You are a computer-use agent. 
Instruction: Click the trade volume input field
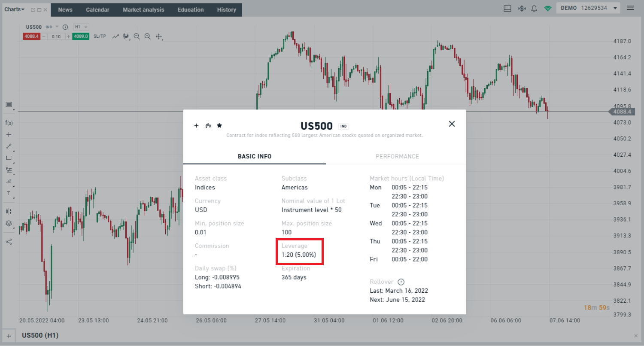(56, 36)
